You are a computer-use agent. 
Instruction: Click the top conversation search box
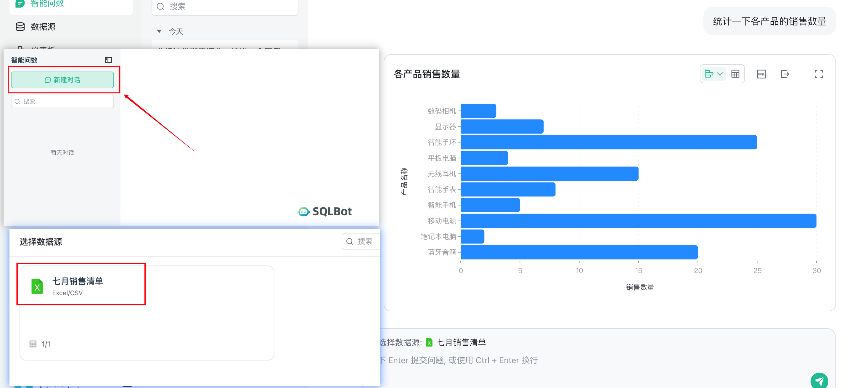tap(225, 7)
